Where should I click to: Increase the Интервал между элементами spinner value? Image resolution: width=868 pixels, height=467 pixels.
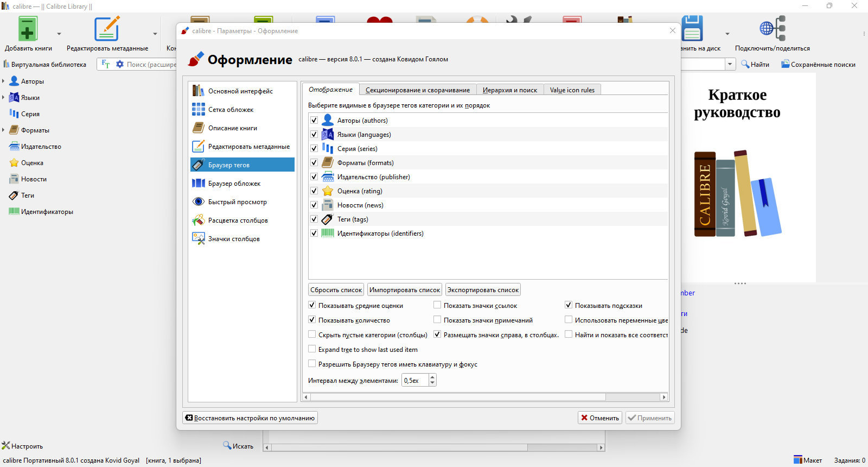click(x=432, y=377)
